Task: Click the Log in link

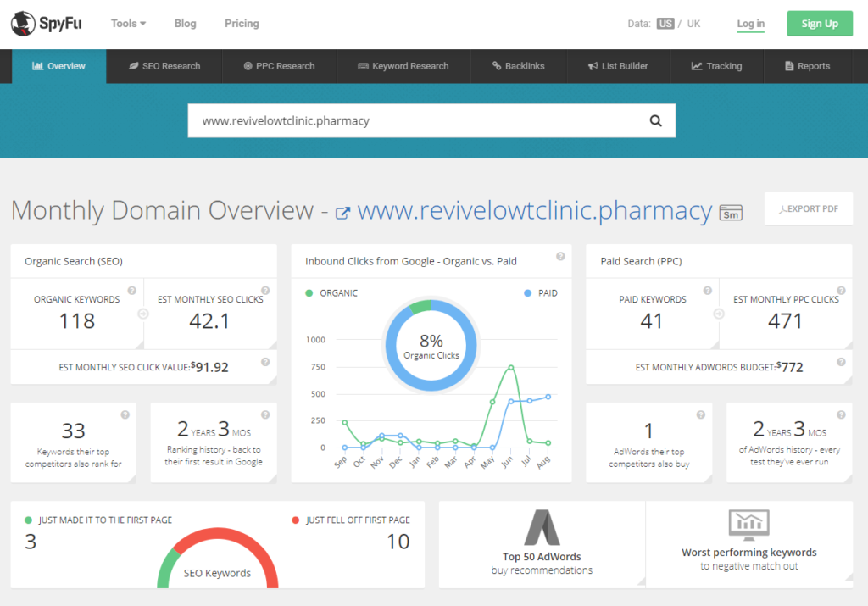Action: (751, 24)
